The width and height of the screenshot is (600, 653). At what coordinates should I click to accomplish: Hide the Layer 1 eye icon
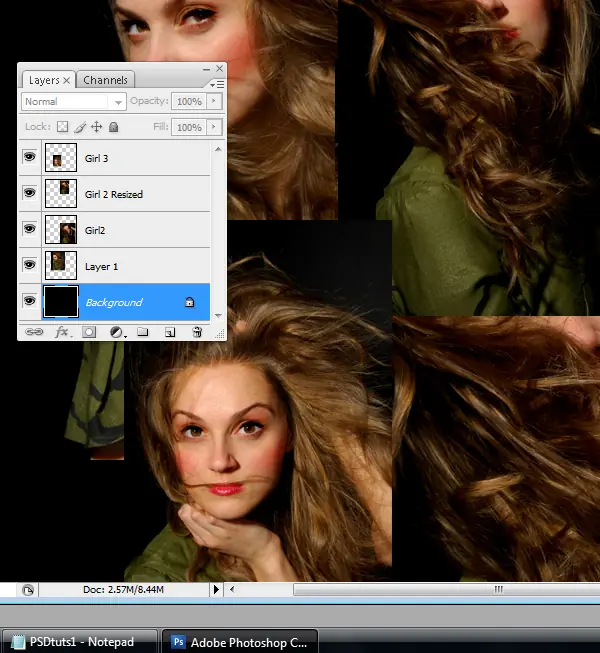click(x=30, y=265)
